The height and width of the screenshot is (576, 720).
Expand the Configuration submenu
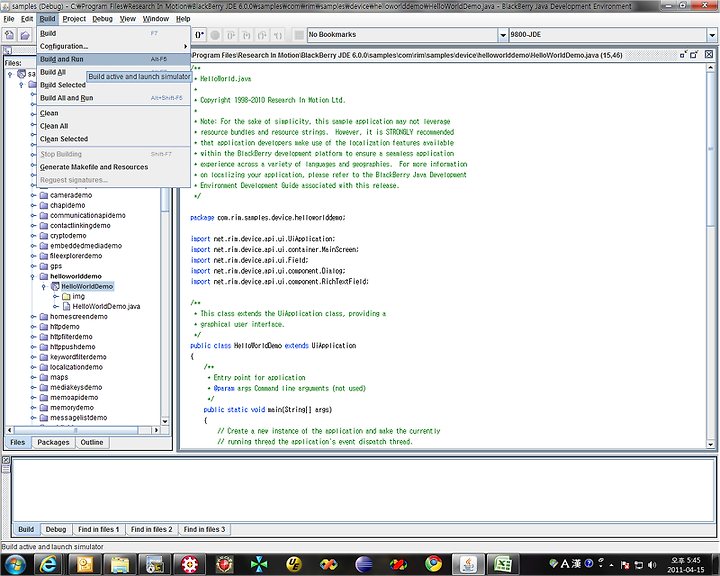point(113,46)
